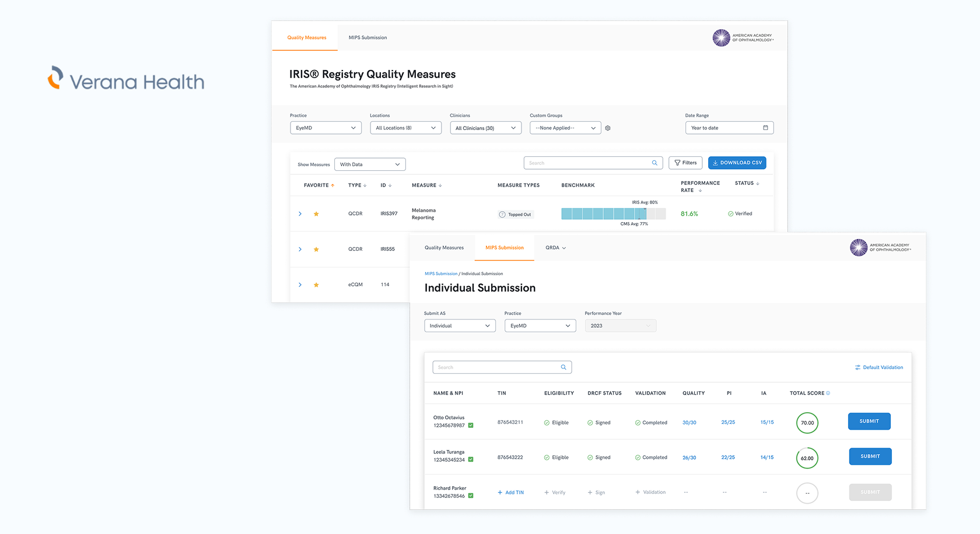Select MIPS Submission tab in back window
Image resolution: width=980 pixels, height=534 pixels.
coord(367,37)
